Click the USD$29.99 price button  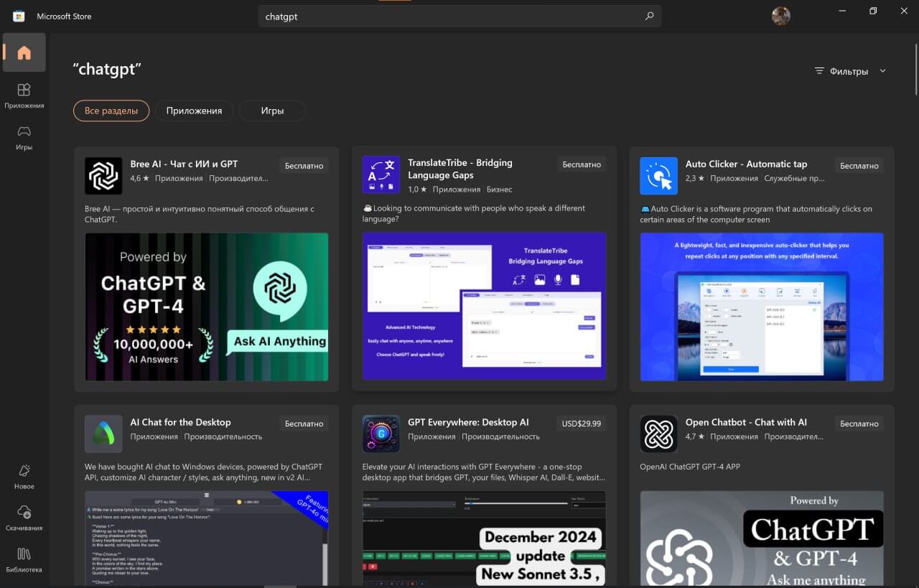[x=582, y=424]
